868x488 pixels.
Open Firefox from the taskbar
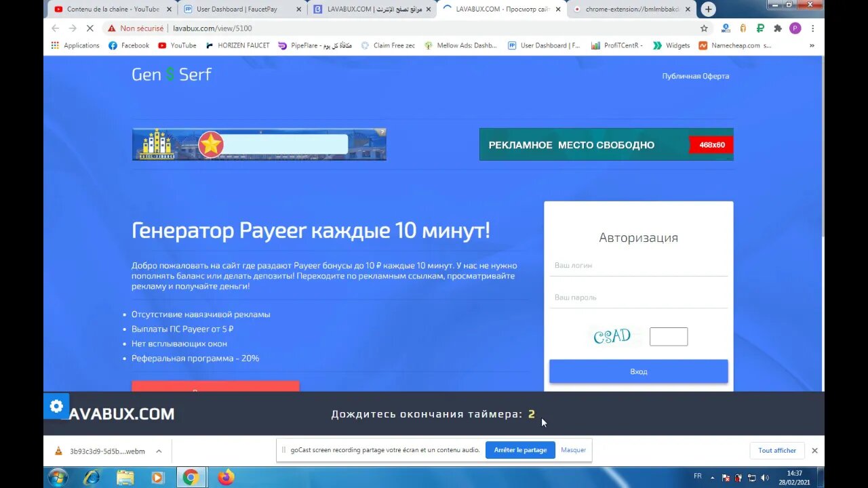tap(226, 477)
